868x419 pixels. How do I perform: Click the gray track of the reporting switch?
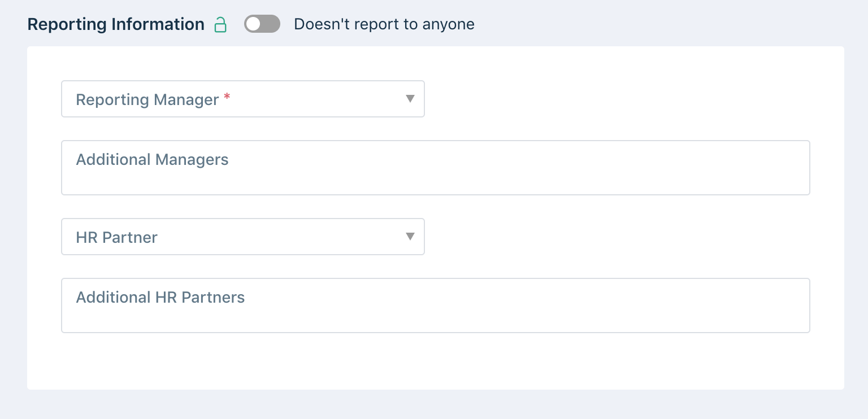(x=271, y=24)
